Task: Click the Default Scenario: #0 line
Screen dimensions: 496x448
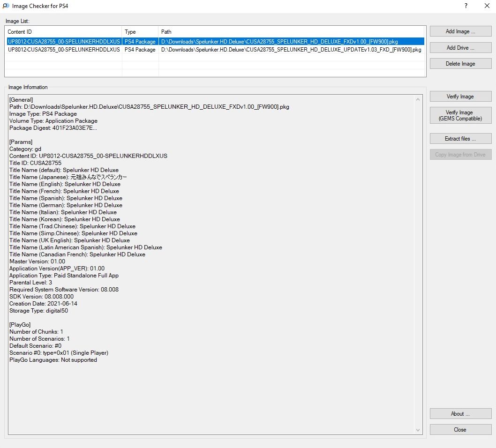Action: (x=36, y=345)
